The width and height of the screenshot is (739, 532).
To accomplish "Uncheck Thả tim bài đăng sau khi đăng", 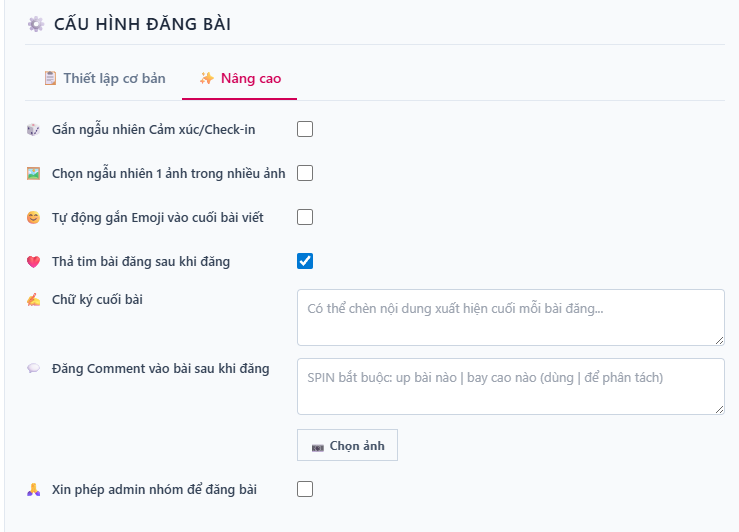I will pyautogui.click(x=305, y=261).
